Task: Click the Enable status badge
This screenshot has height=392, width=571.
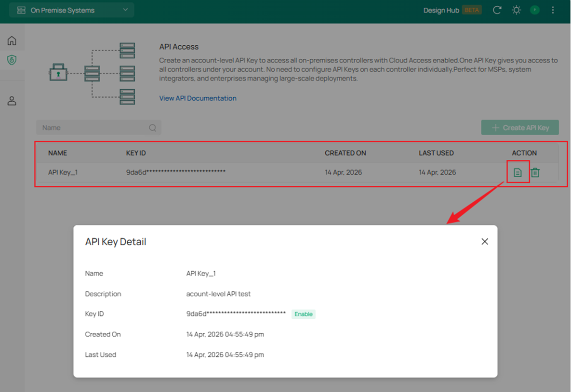Action: (x=304, y=314)
